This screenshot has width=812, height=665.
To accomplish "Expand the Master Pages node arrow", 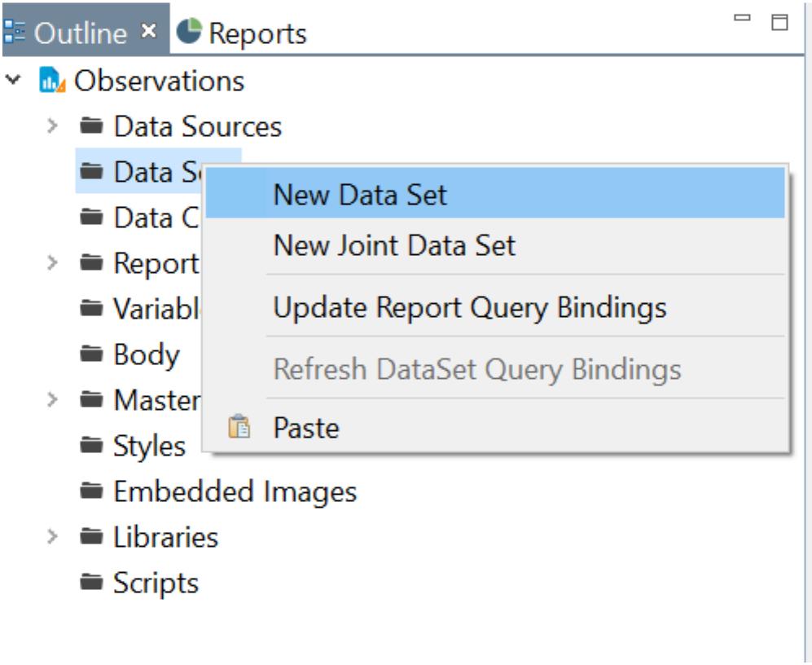I will click(52, 399).
